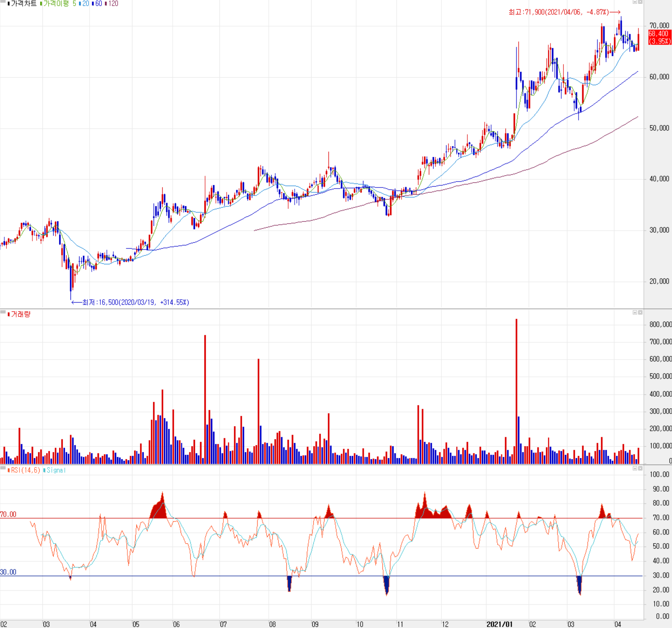Screen dimensions: 672x628
Task: Select the Signal legend label
Action: (x=55, y=470)
